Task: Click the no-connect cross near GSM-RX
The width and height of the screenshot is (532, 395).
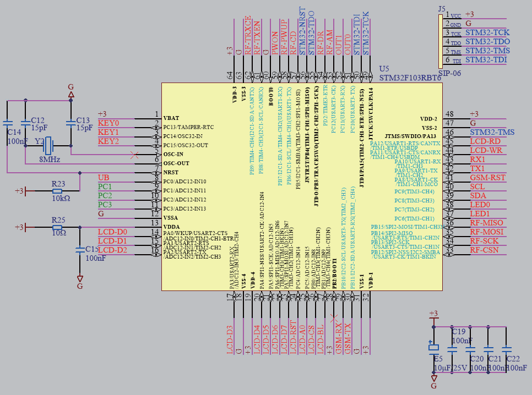Action: pos(335,318)
